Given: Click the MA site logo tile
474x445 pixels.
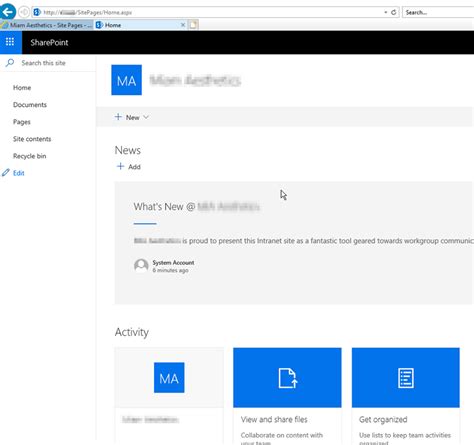Looking at the screenshot, I should [126, 80].
